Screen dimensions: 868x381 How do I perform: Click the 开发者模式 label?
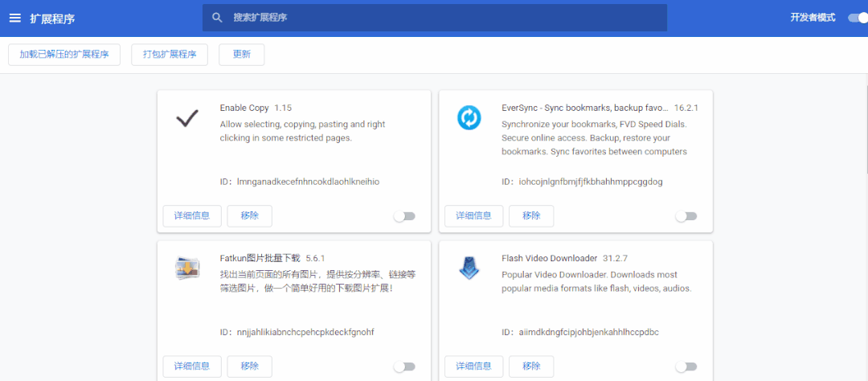[813, 18]
